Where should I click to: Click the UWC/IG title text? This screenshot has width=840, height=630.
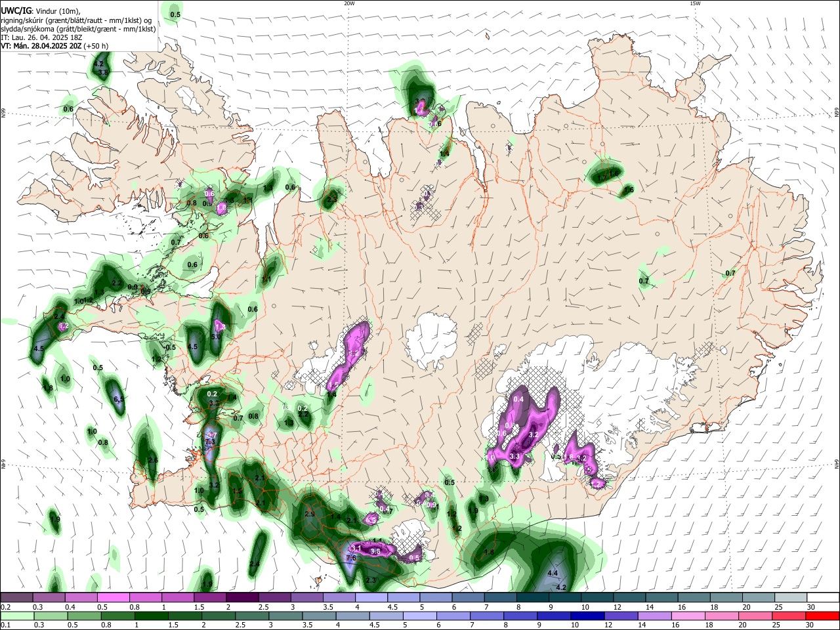click(x=16, y=10)
